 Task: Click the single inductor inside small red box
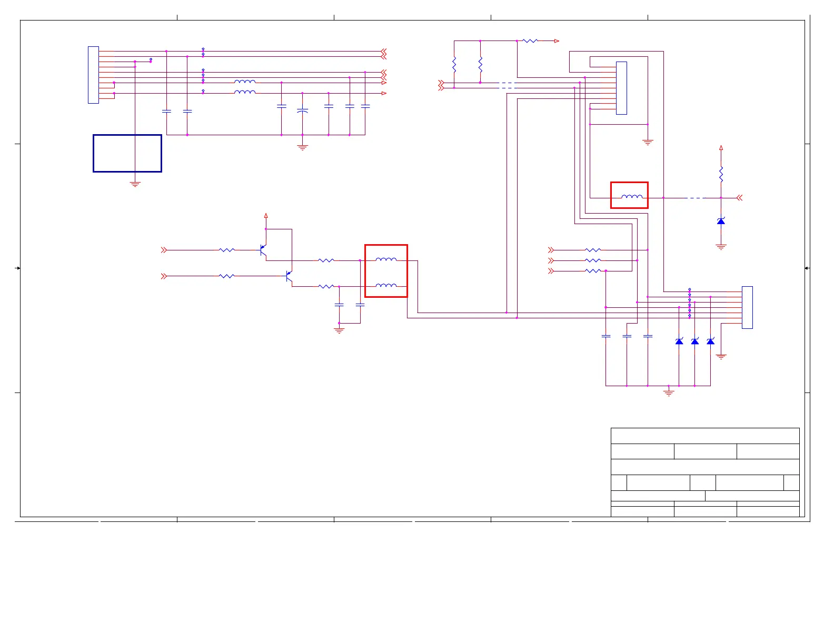(632, 197)
